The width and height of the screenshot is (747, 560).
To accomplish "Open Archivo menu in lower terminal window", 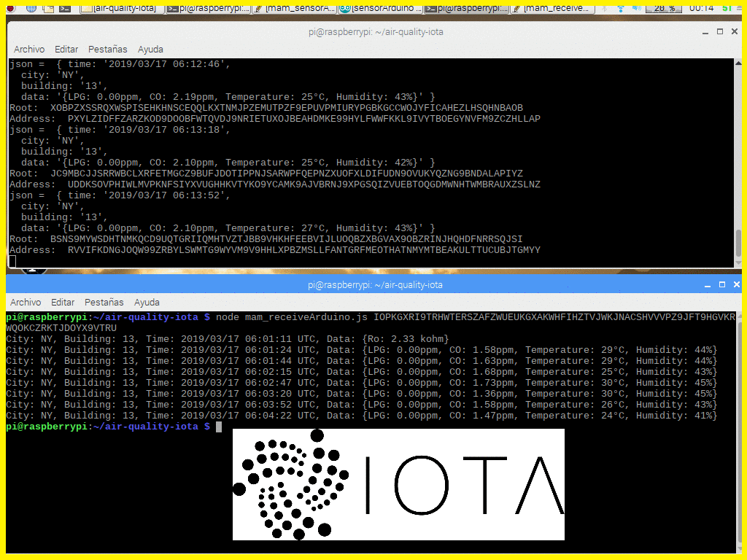I will click(26, 302).
